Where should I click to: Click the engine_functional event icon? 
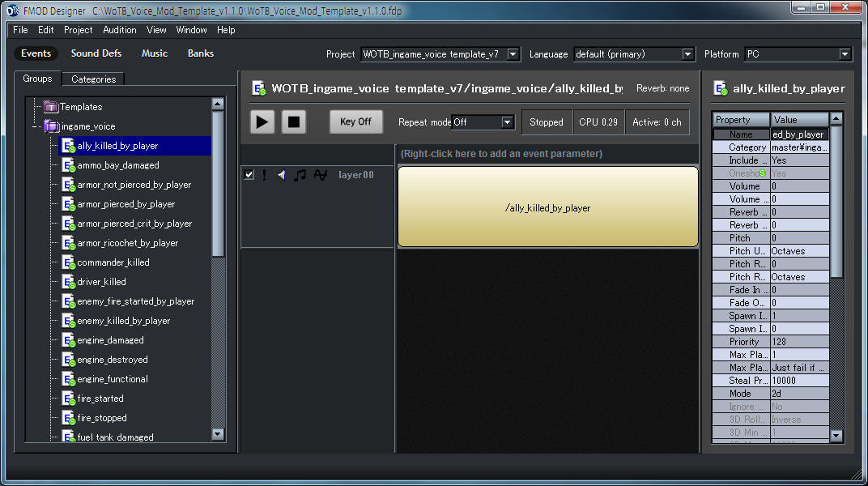[x=69, y=379]
